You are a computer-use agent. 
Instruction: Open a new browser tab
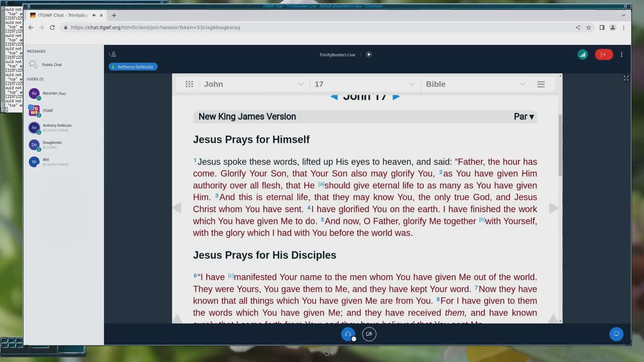pos(114,16)
